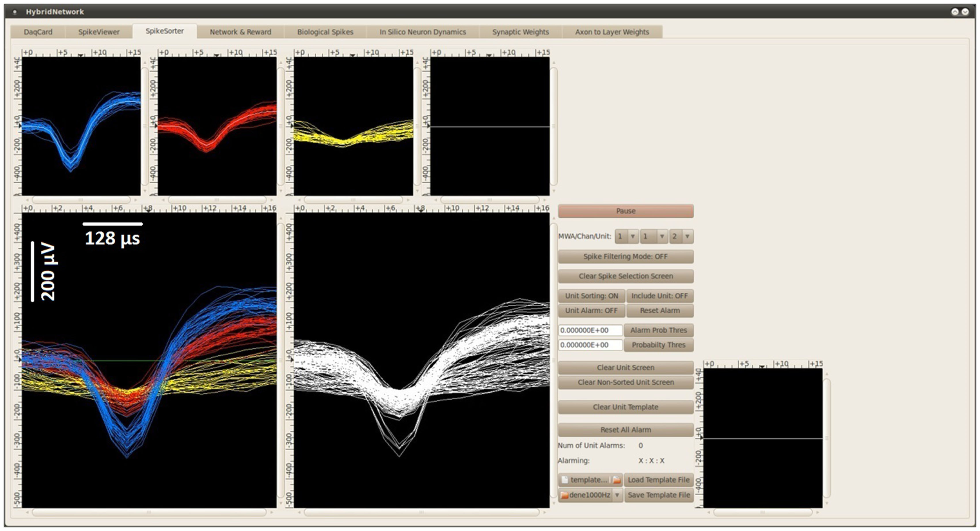
Task: Click right scroll arrow under white non-sorted plot
Action: [x=544, y=513]
